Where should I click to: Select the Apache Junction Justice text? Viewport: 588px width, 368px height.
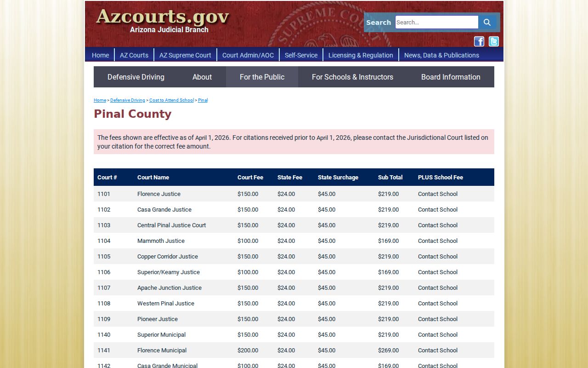click(170, 288)
